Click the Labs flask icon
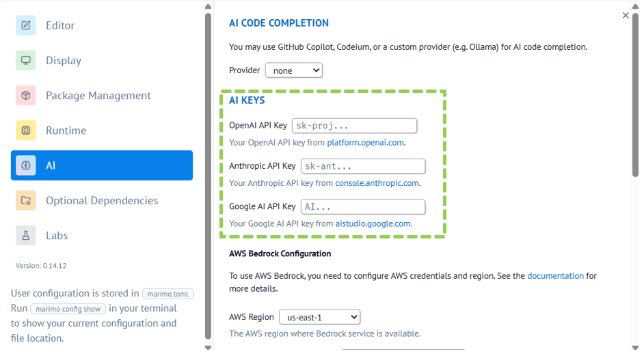Screen dimensions: 644x356 (26, 235)
